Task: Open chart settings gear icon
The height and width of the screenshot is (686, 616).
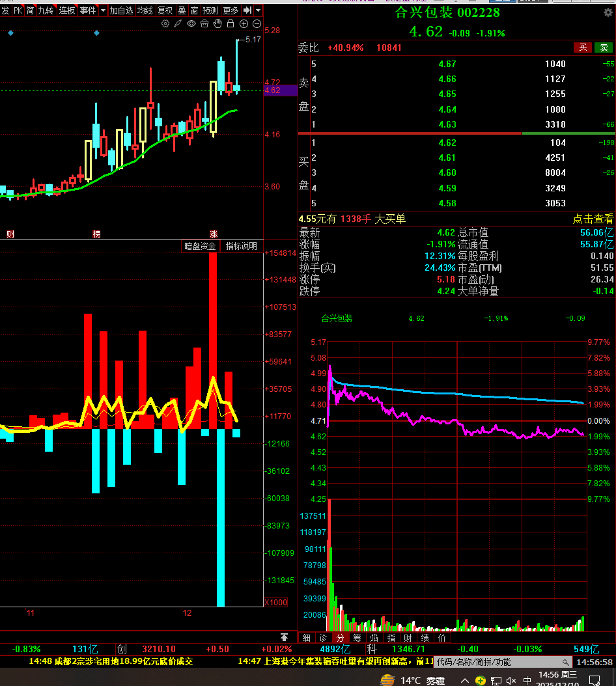Action: pos(165,23)
